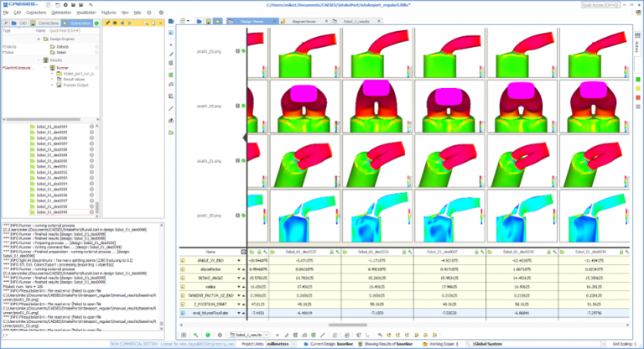Viewport: 644px width, 349px height.
Task: Click green run indicator beside Optimization tab
Action: [96, 23]
